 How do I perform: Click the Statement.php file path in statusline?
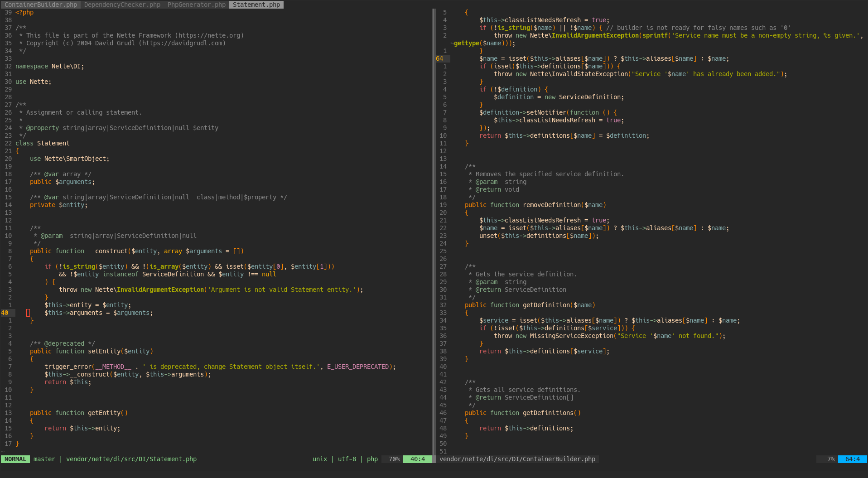point(131,459)
